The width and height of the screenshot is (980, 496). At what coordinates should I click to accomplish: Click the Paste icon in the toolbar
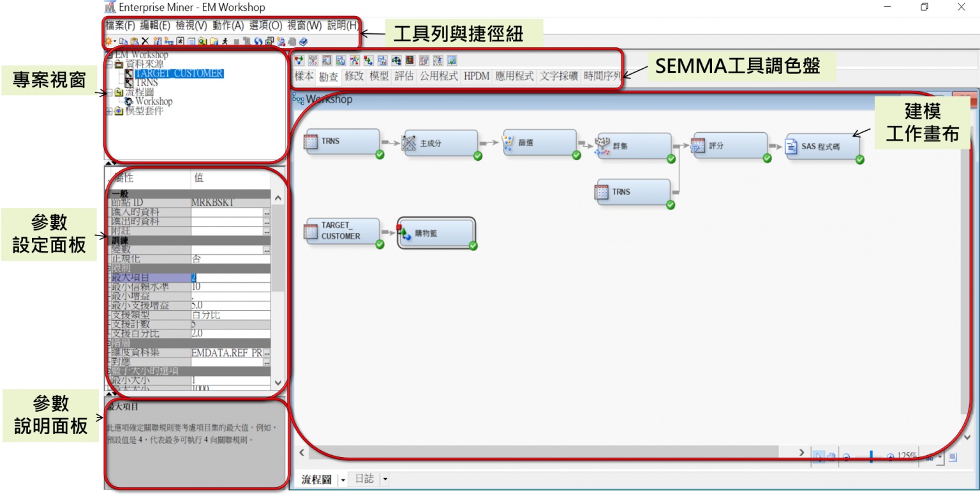[135, 40]
